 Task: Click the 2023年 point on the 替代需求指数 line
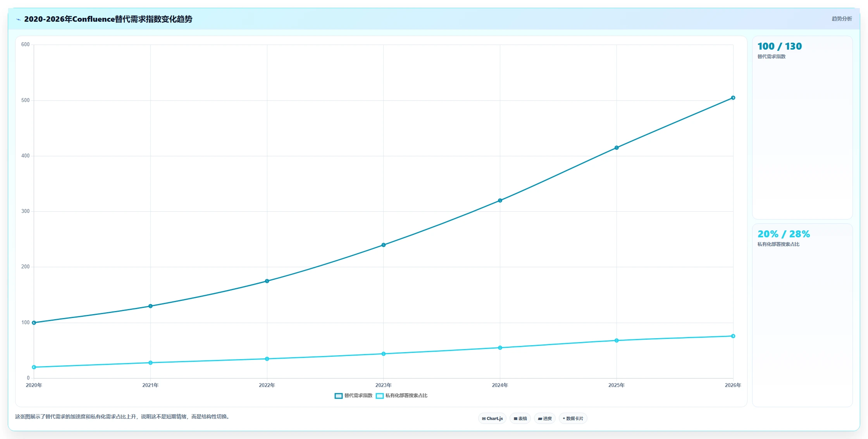384,245
